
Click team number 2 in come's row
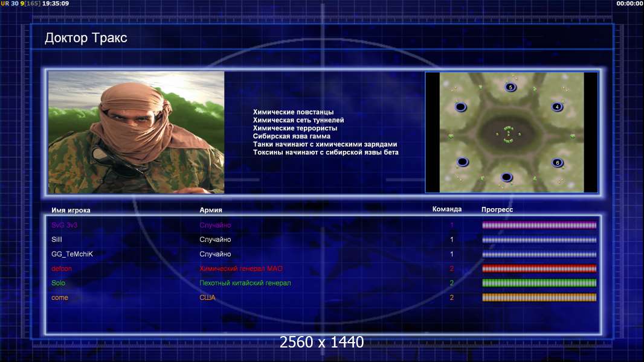coord(451,297)
